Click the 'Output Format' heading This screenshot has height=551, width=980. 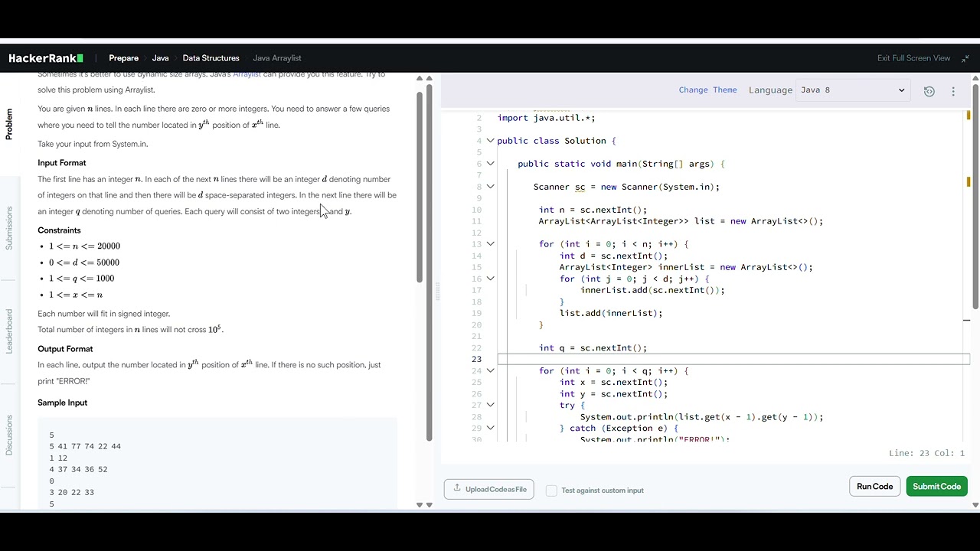click(65, 349)
